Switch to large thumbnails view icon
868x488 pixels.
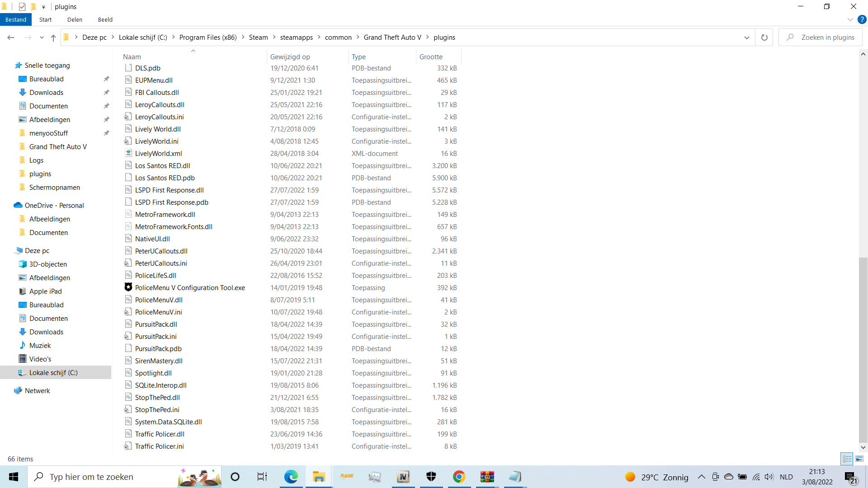pos(859,459)
